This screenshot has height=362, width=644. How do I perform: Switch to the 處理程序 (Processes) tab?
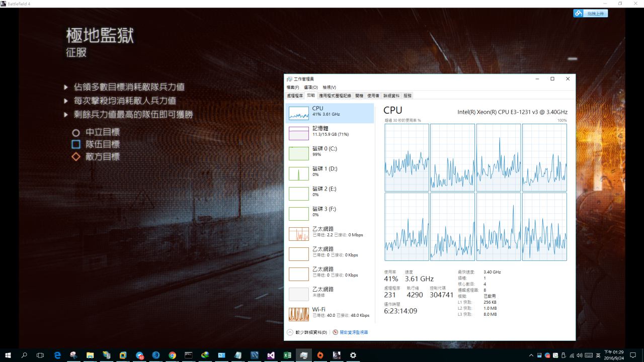[295, 96]
